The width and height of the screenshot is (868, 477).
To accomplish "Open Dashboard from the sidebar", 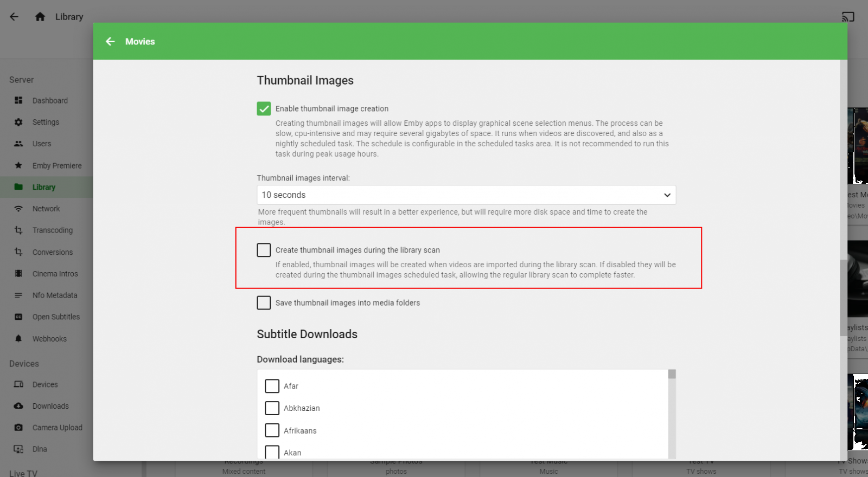I will click(x=50, y=100).
